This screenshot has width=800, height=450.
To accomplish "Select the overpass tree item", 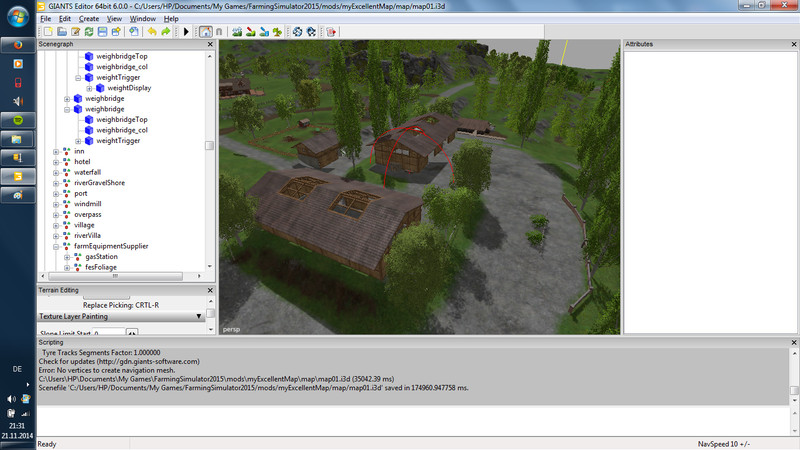I will pyautogui.click(x=88, y=214).
